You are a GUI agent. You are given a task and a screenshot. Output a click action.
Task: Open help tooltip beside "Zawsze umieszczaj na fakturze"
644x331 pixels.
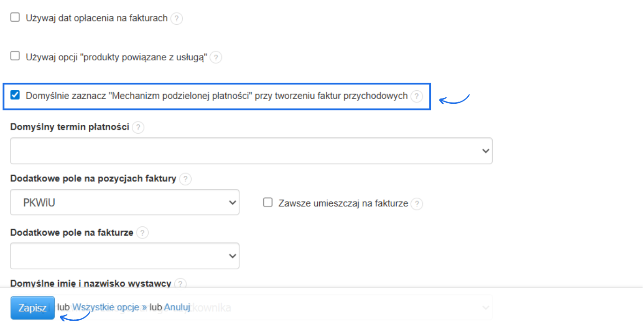pyautogui.click(x=417, y=203)
